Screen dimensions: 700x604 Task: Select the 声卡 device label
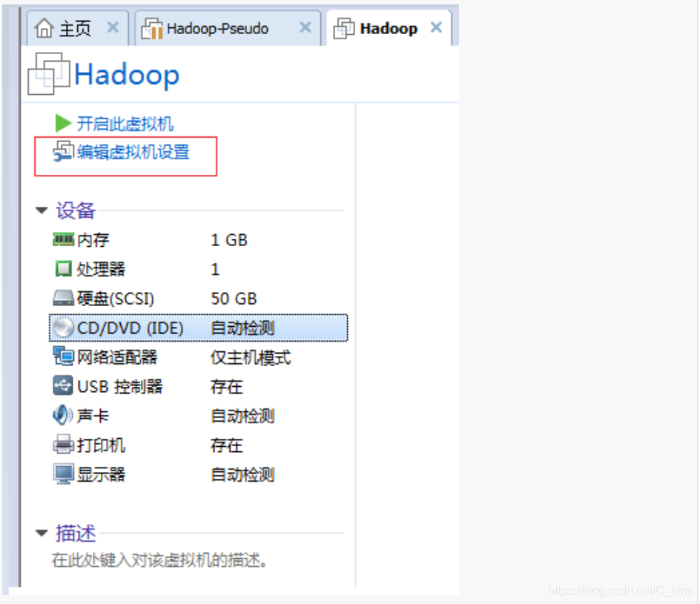pyautogui.click(x=93, y=416)
